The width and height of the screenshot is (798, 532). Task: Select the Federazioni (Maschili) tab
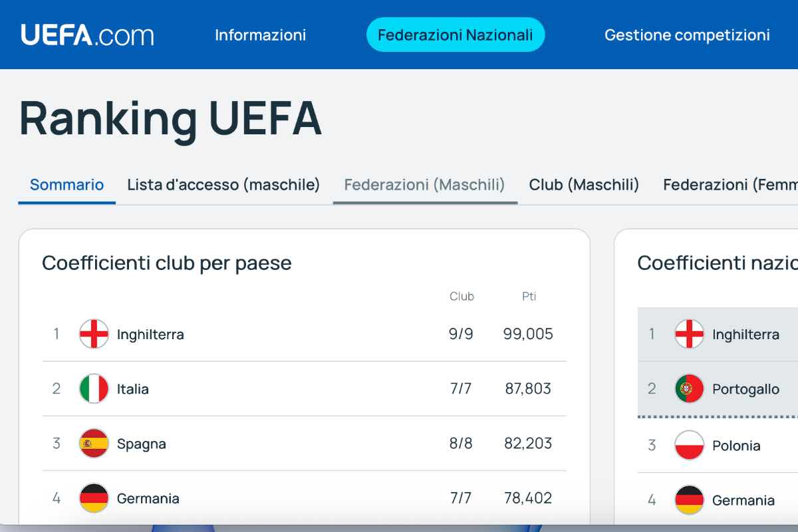click(424, 185)
